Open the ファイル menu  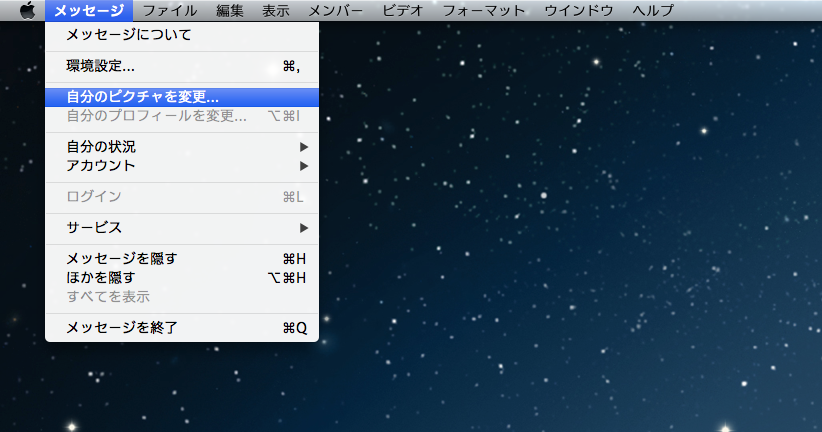pos(170,10)
